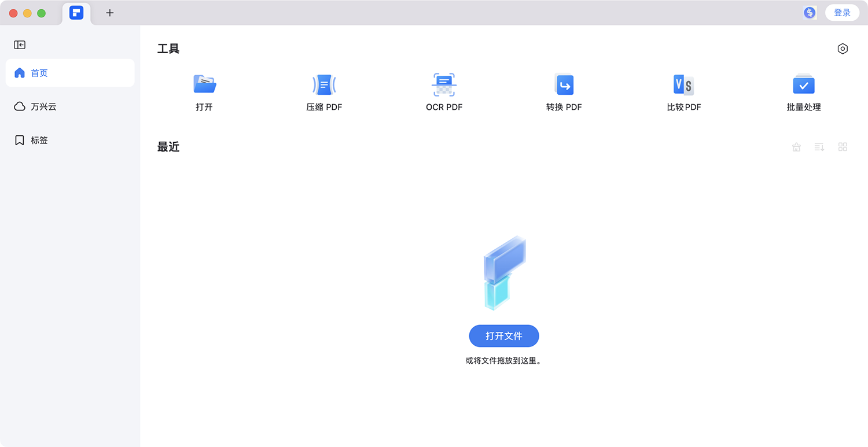Open the 批量处理 batch tool
Screen dimensions: 868x447
(x=804, y=84)
